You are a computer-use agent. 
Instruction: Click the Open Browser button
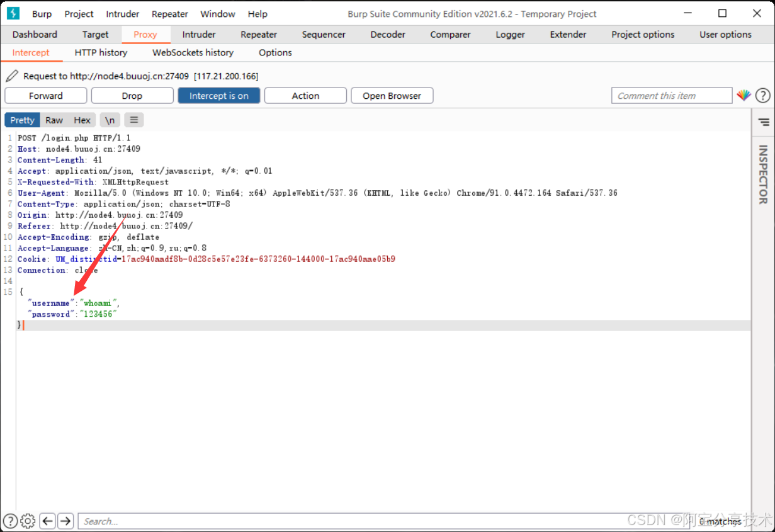point(392,96)
